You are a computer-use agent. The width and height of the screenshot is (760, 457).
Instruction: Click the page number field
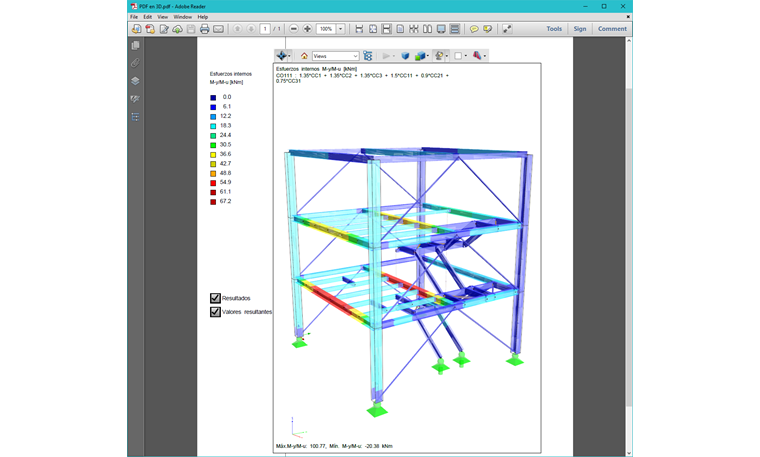[265, 29]
